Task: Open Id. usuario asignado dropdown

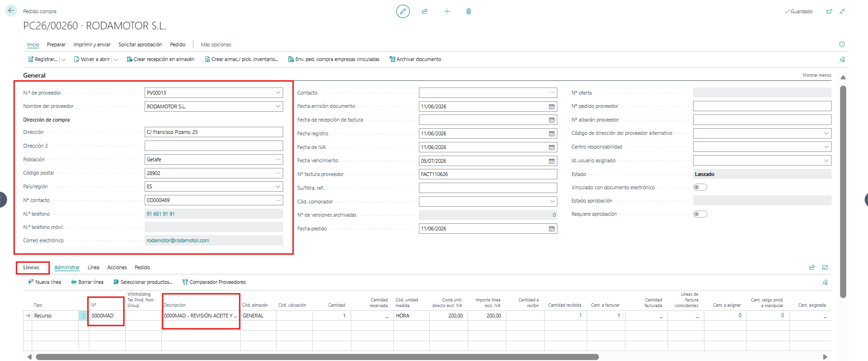Action: coord(826,161)
